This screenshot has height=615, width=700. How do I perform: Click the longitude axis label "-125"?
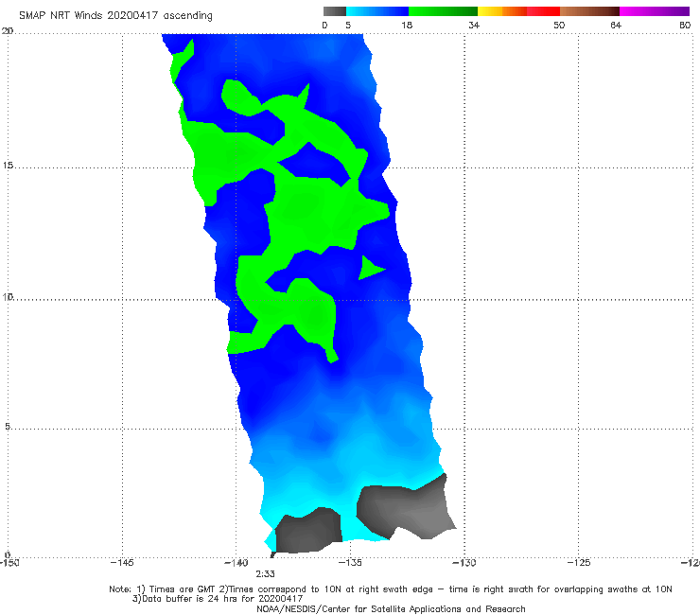[579, 563]
